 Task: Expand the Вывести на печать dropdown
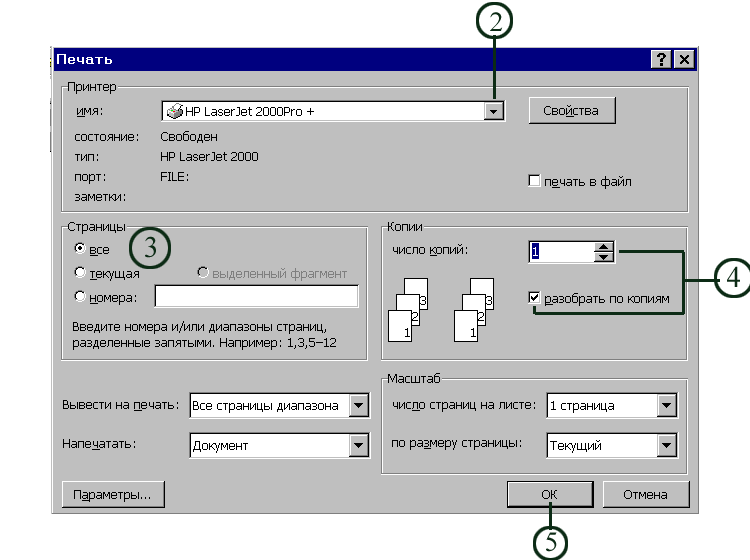pyautogui.click(x=359, y=406)
